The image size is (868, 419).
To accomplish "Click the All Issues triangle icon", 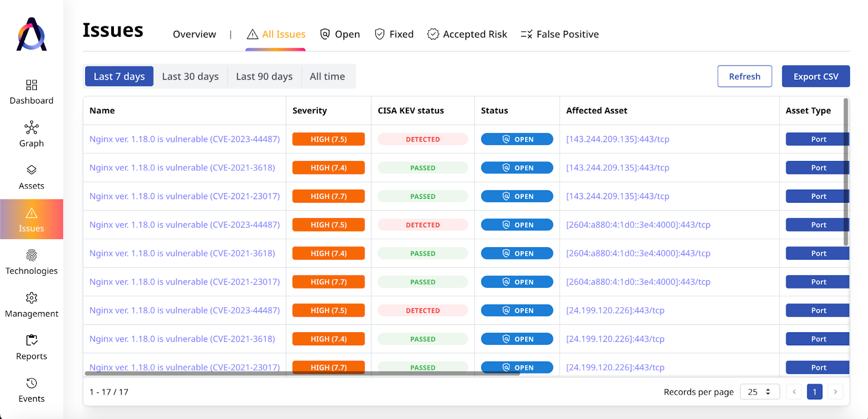I will click(x=252, y=34).
